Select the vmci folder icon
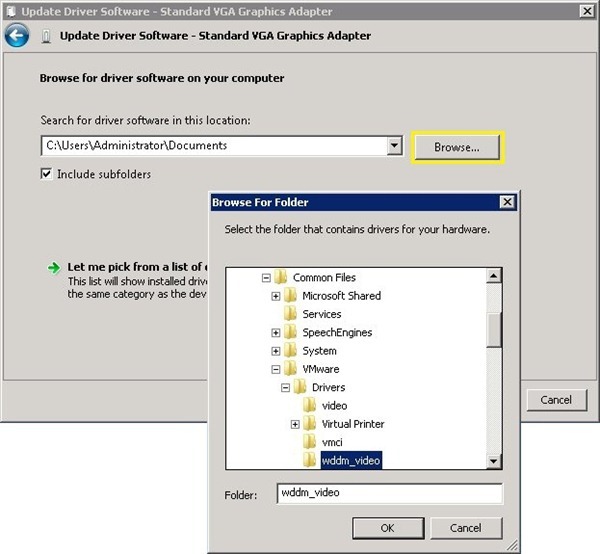 (310, 442)
